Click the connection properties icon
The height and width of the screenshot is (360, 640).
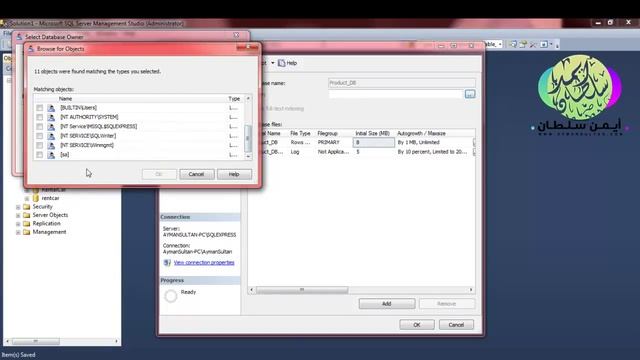click(167, 263)
